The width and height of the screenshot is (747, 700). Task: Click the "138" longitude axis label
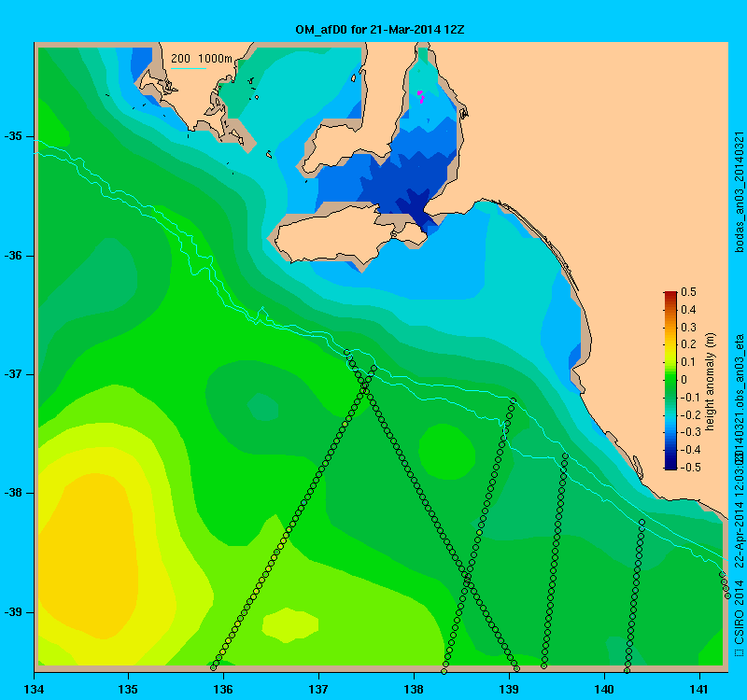click(x=414, y=689)
